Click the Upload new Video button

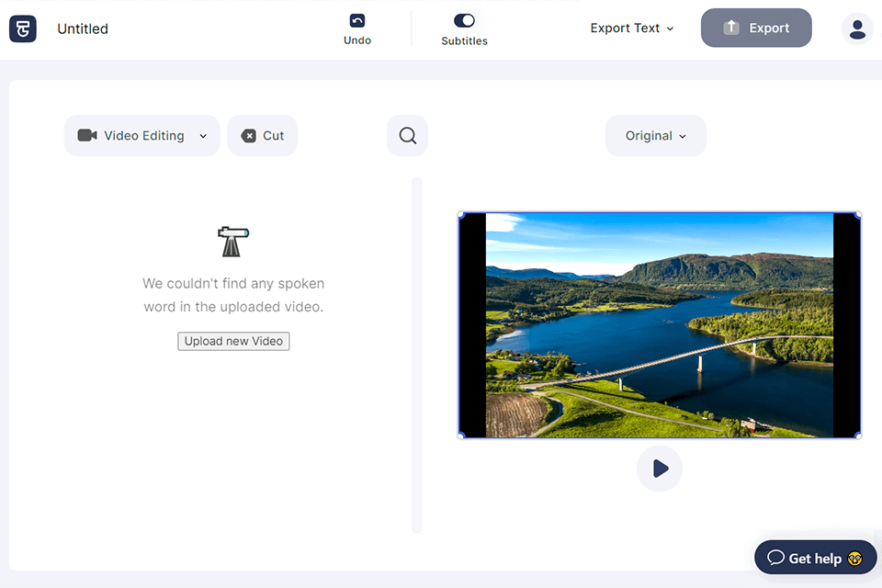pos(233,341)
